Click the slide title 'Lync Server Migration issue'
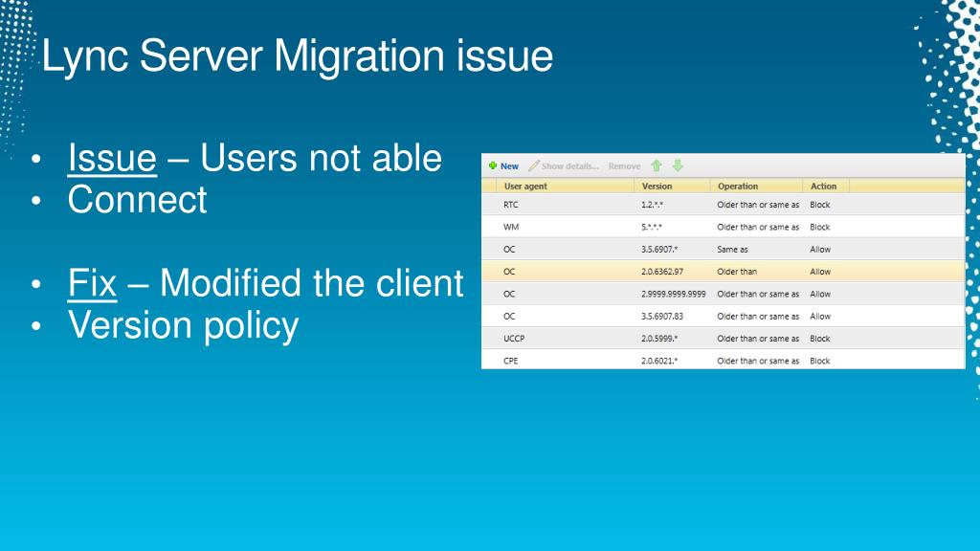 click(298, 56)
